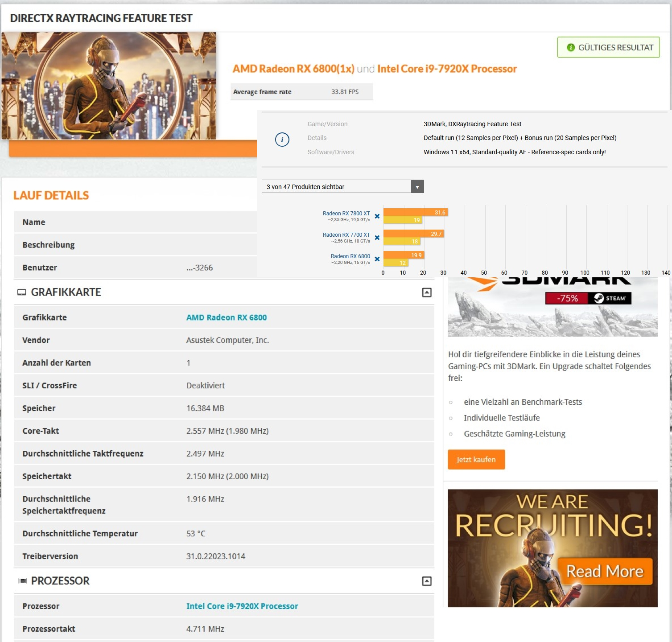The height and width of the screenshot is (642, 672).
Task: Click the Speicher value 16.384 MB
Action: tap(205, 408)
